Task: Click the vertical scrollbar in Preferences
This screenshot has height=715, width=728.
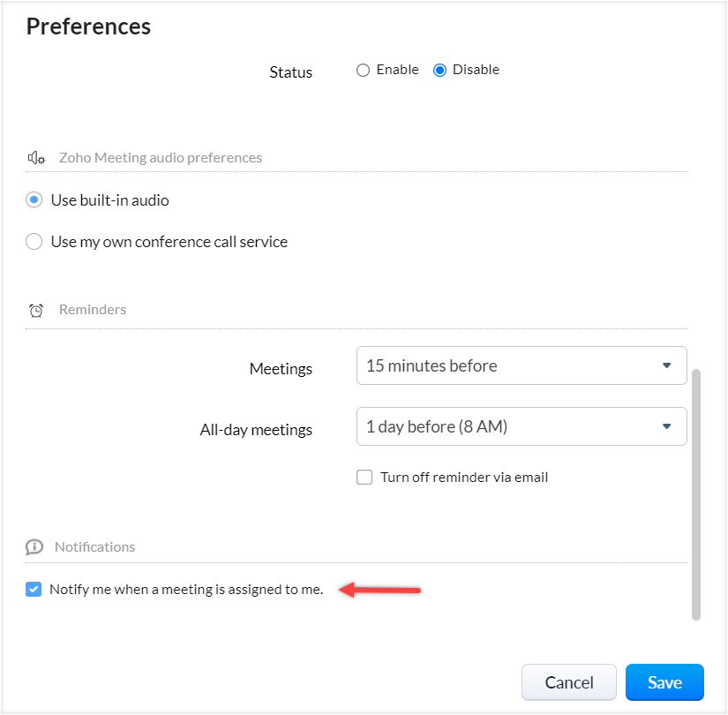Action: click(x=696, y=494)
